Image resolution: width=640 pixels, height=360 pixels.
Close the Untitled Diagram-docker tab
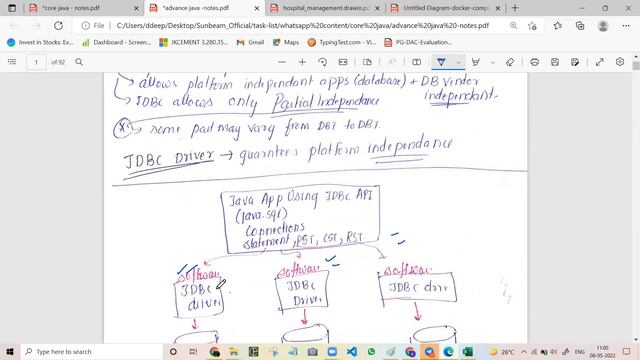tap(498, 8)
